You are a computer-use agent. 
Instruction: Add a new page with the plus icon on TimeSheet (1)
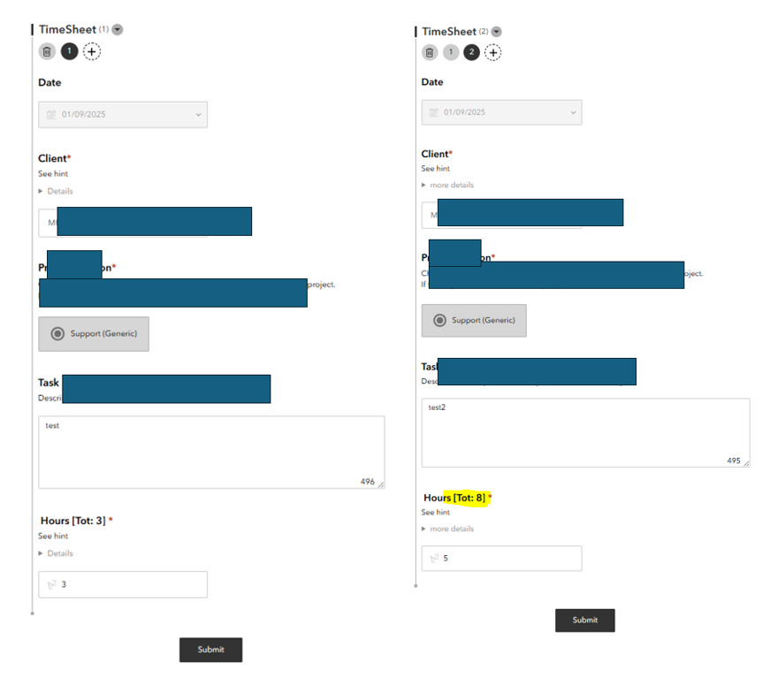tap(91, 51)
